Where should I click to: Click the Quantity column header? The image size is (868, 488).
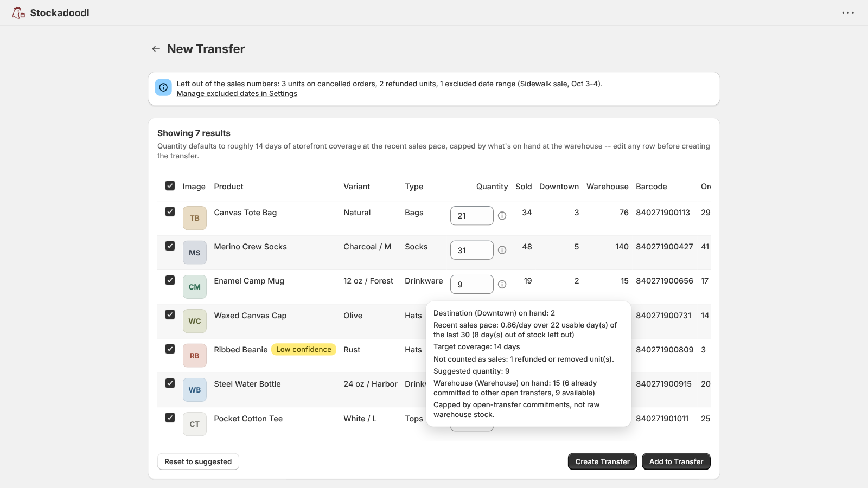coord(492,187)
